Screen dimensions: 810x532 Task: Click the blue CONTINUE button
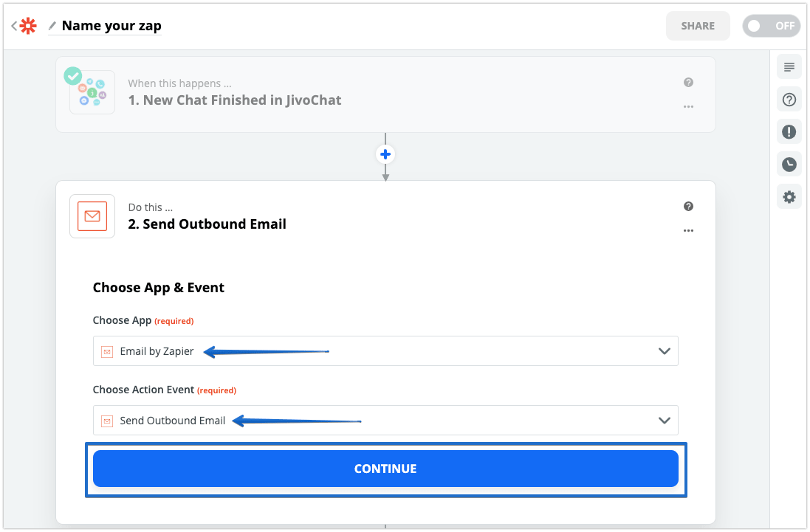pyautogui.click(x=385, y=469)
